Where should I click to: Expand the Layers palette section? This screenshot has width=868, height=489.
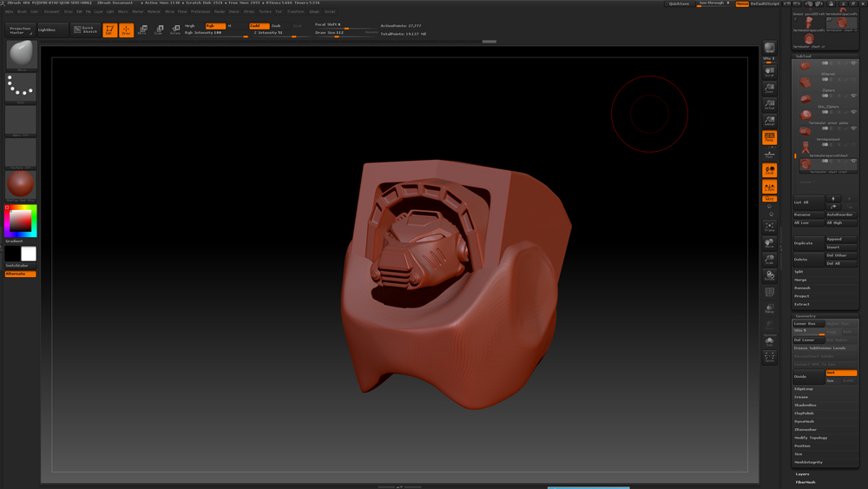coord(802,474)
